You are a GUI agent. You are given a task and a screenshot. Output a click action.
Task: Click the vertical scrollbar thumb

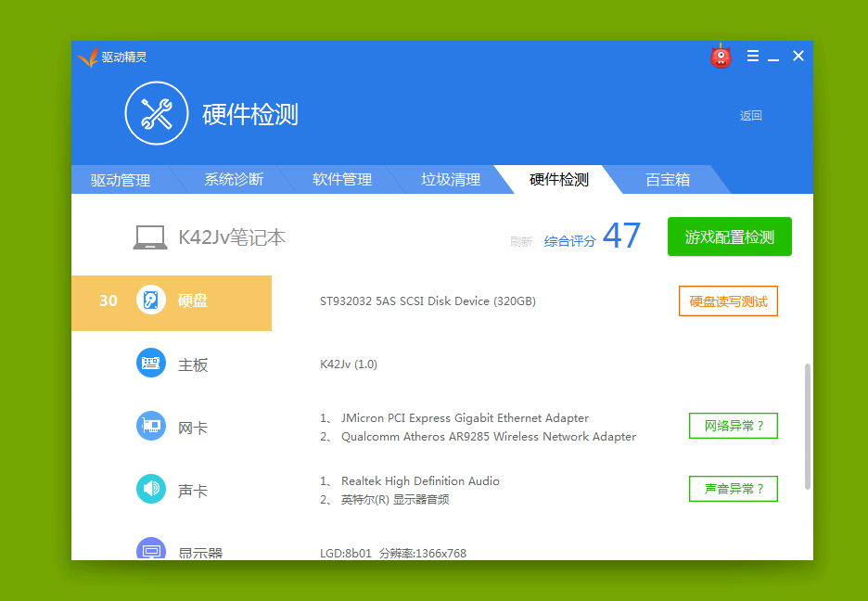[x=808, y=427]
